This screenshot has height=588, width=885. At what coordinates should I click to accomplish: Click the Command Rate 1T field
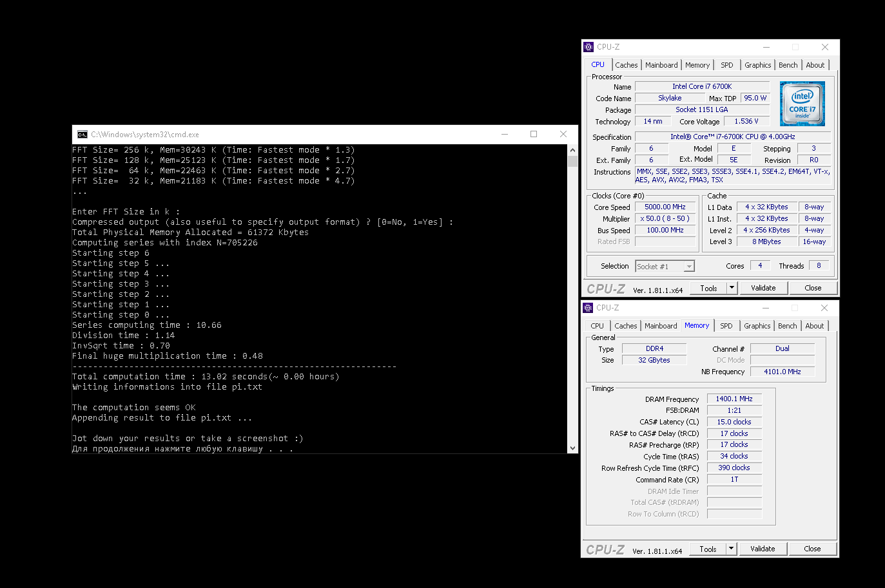pos(734,479)
